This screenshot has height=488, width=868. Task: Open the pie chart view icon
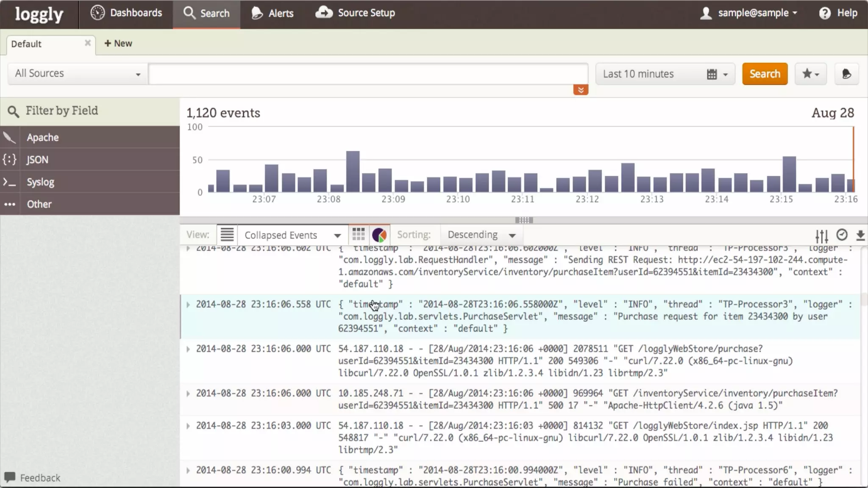pos(379,235)
